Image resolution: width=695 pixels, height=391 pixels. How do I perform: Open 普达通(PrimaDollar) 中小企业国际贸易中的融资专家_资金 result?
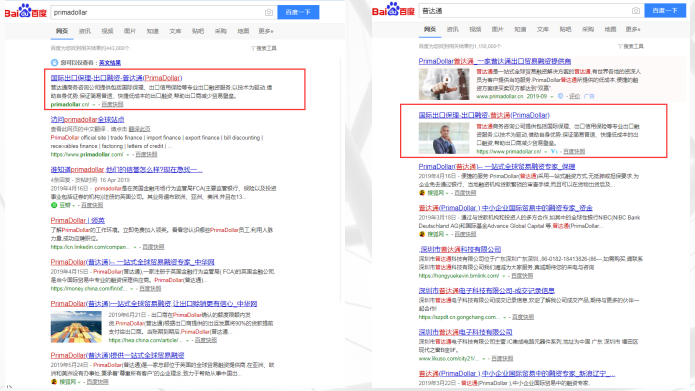506,208
